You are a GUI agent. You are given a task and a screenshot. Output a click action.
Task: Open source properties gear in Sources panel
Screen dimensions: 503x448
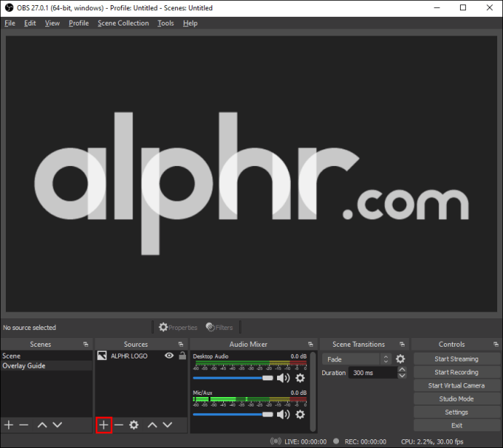pos(134,425)
